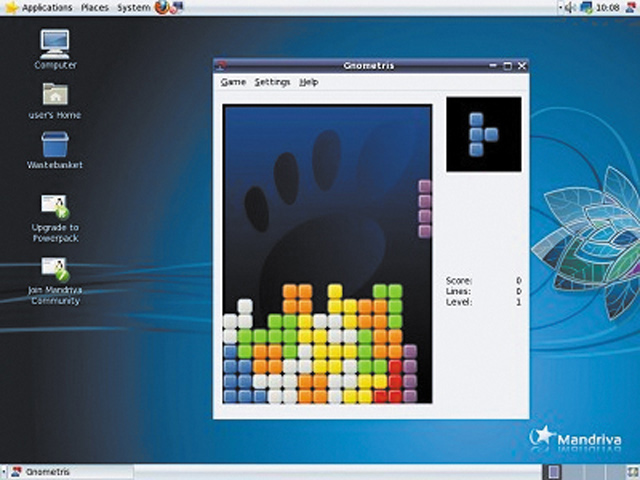This screenshot has height=480, width=640.
Task: Open the Applications menu
Action: click(47, 7)
